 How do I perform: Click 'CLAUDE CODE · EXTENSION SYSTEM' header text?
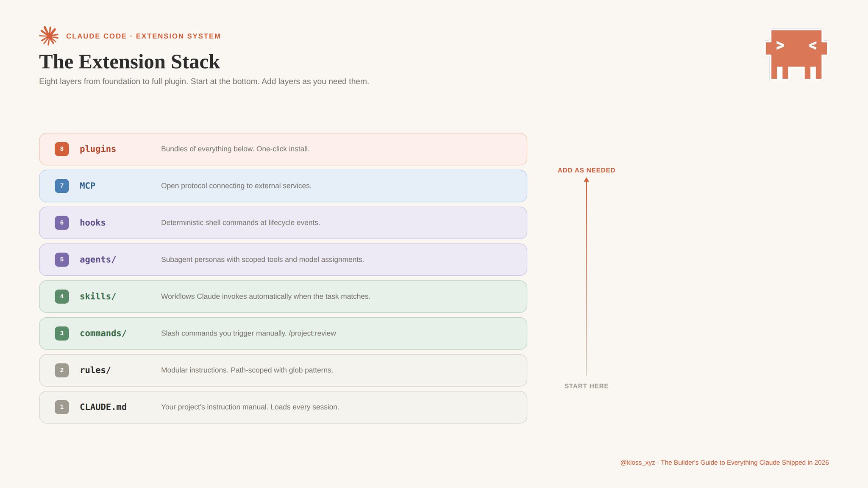[144, 36]
